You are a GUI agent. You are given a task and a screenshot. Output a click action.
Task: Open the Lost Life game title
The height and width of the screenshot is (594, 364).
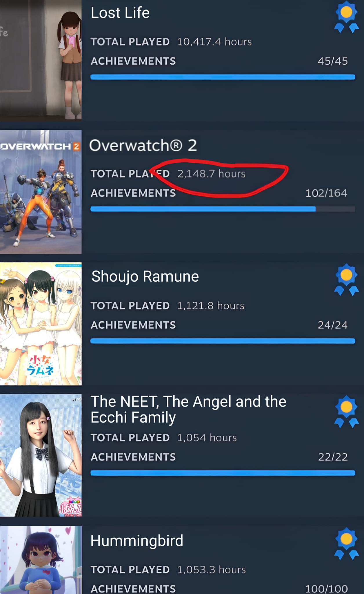click(x=120, y=13)
